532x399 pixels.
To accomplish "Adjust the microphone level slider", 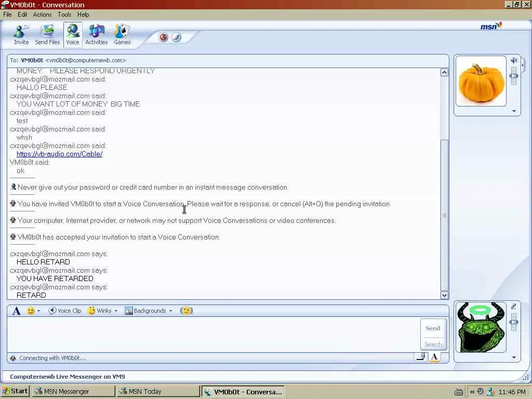I will [514, 322].
